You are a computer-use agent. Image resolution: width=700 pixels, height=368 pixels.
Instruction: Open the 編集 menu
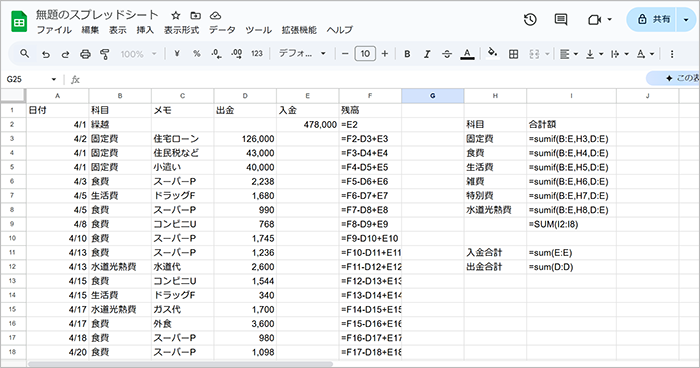click(x=90, y=30)
